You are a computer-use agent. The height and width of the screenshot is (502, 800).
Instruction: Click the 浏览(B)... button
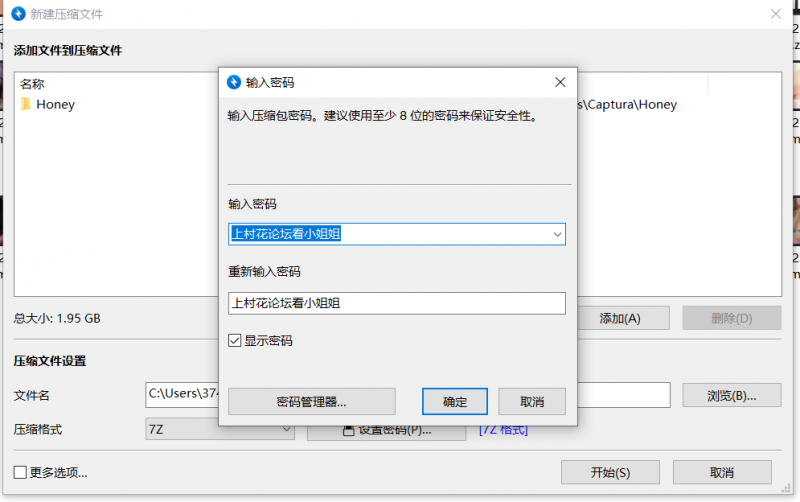pyautogui.click(x=731, y=395)
